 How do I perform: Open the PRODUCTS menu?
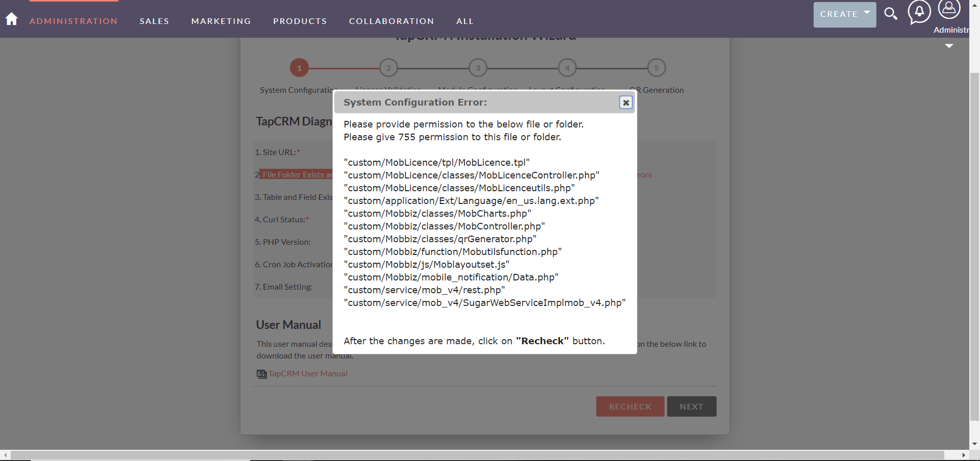click(300, 21)
